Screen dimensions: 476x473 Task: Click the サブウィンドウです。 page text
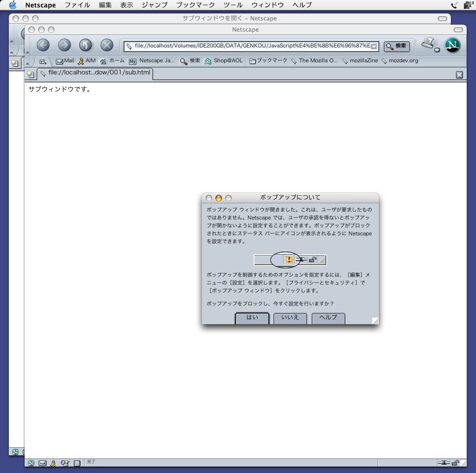point(60,89)
